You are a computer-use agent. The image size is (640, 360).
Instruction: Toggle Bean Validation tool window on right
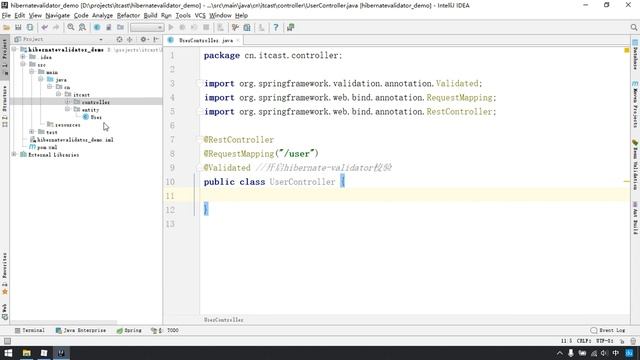[635, 165]
